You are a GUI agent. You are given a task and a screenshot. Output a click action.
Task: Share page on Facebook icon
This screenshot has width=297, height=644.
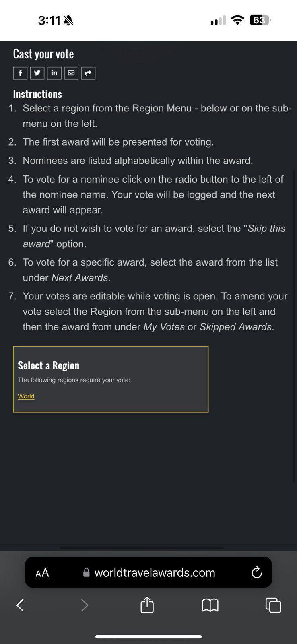click(x=20, y=73)
